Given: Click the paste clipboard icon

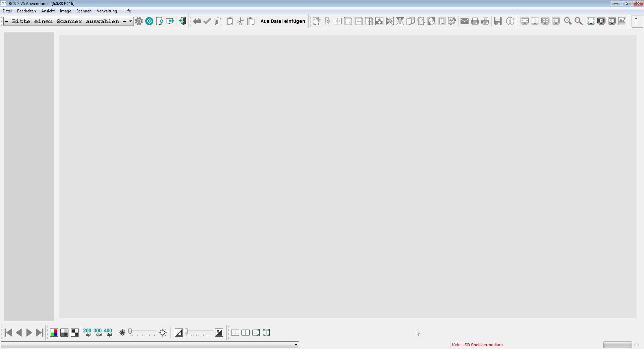Looking at the screenshot, I should [x=251, y=21].
